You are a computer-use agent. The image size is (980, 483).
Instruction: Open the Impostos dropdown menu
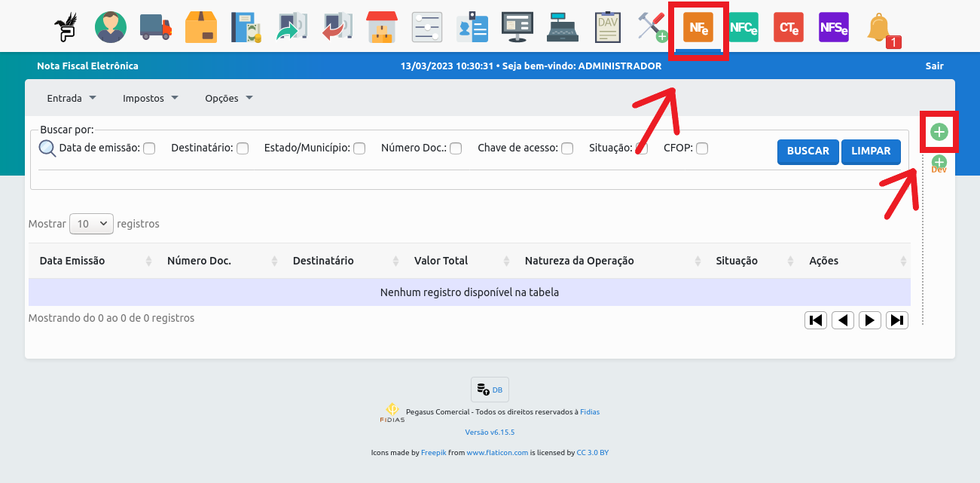tap(150, 98)
